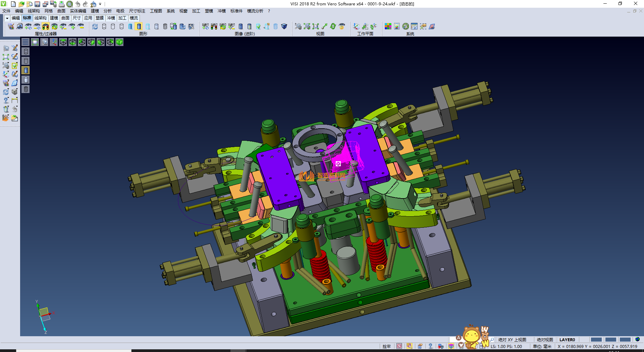The width and height of the screenshot is (644, 352).
Task: Click the LAYER0 label in status bar
Action: (567, 340)
